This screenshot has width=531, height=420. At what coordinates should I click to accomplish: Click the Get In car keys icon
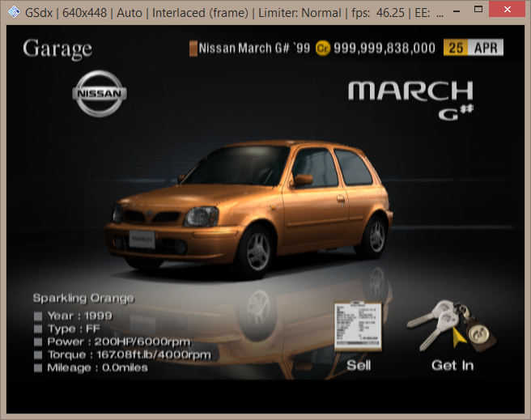click(x=452, y=326)
